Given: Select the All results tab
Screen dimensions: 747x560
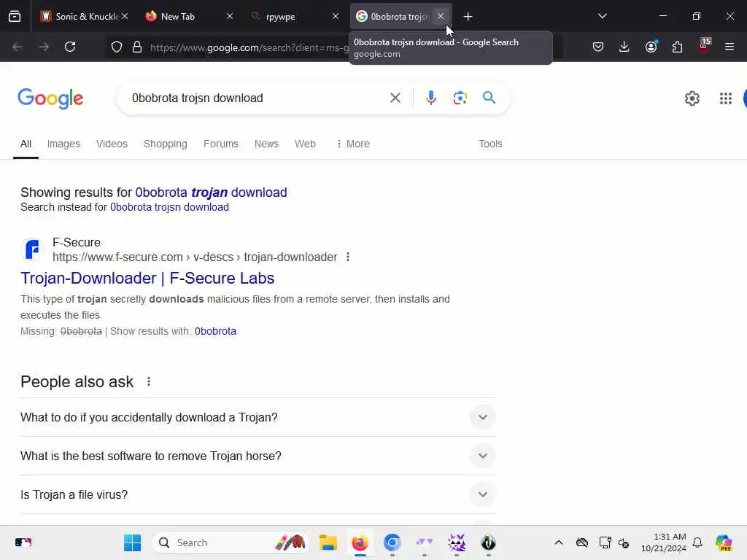Looking at the screenshot, I should tap(26, 144).
